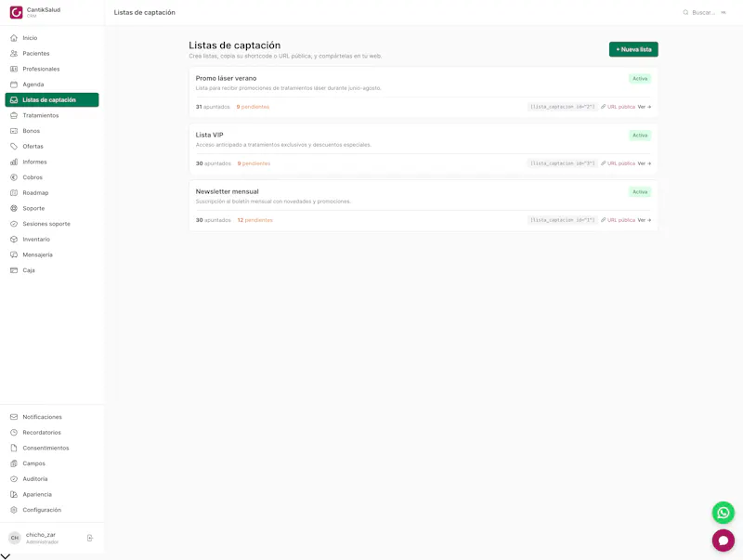Navigate to Tratamientos
This screenshot has height=560, width=743.
click(x=52, y=115)
